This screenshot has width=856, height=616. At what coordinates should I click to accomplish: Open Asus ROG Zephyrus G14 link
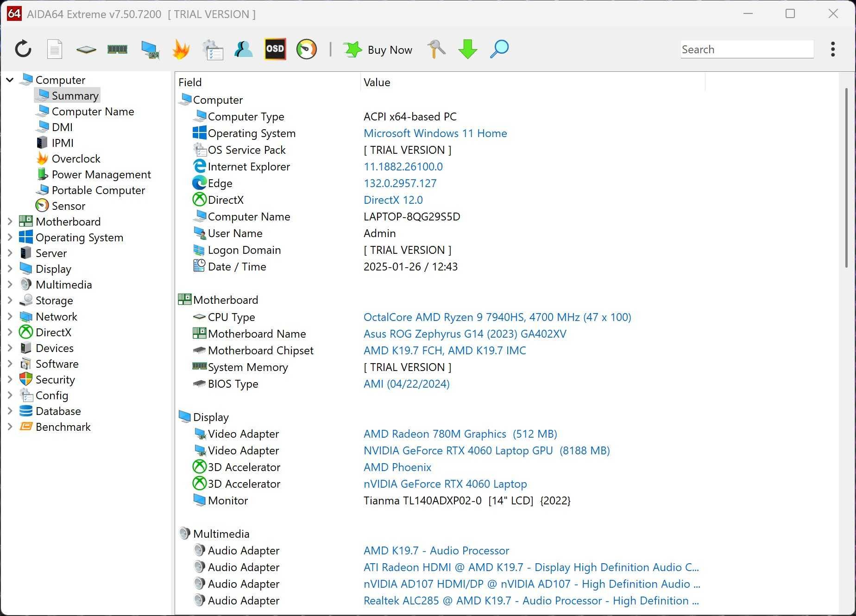point(465,334)
